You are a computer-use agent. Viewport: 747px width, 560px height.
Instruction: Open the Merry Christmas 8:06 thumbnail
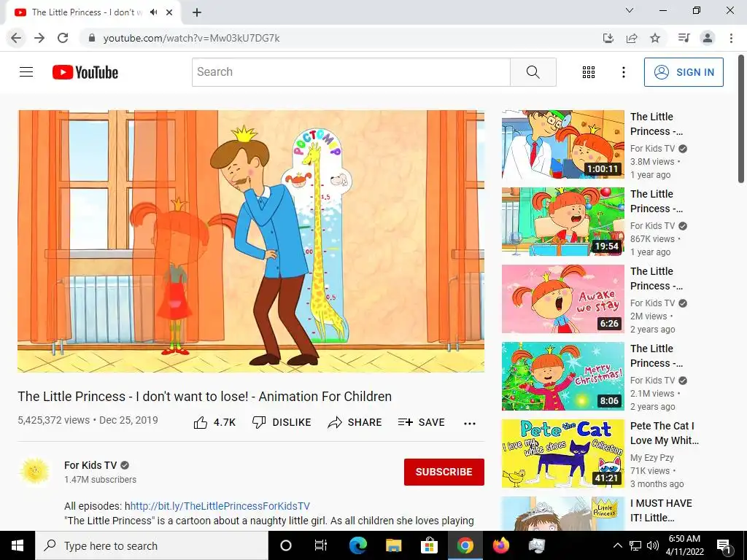point(562,376)
